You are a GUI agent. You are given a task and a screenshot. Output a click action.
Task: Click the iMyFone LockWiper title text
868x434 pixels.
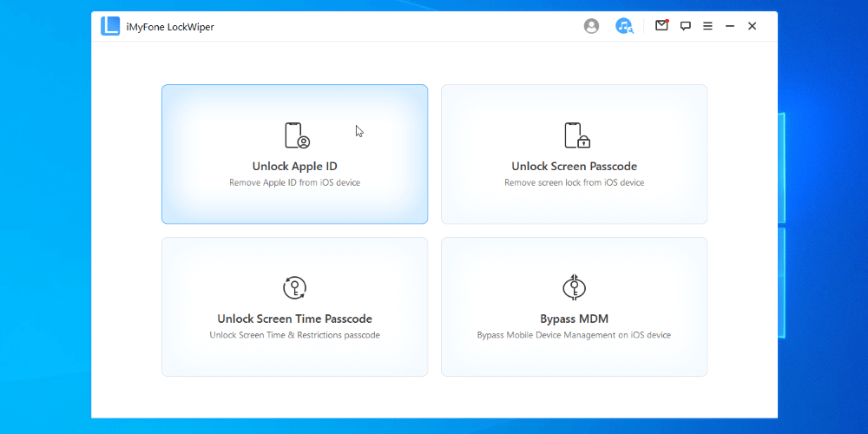pos(170,27)
